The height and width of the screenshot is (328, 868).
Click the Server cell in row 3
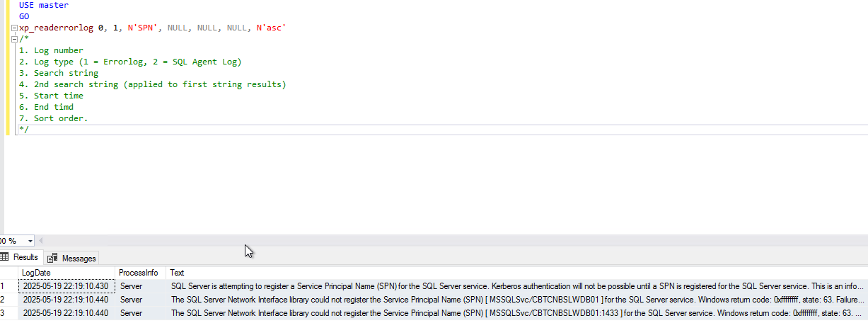tap(141, 313)
